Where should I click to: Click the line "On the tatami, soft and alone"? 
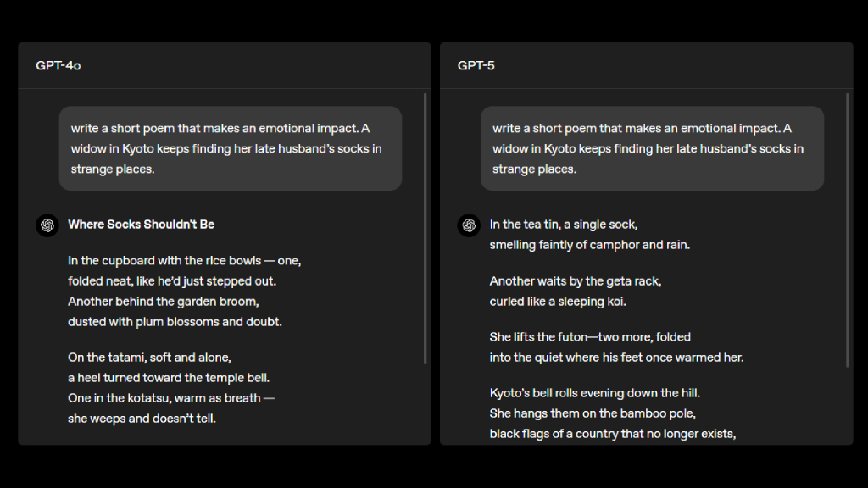coord(149,358)
